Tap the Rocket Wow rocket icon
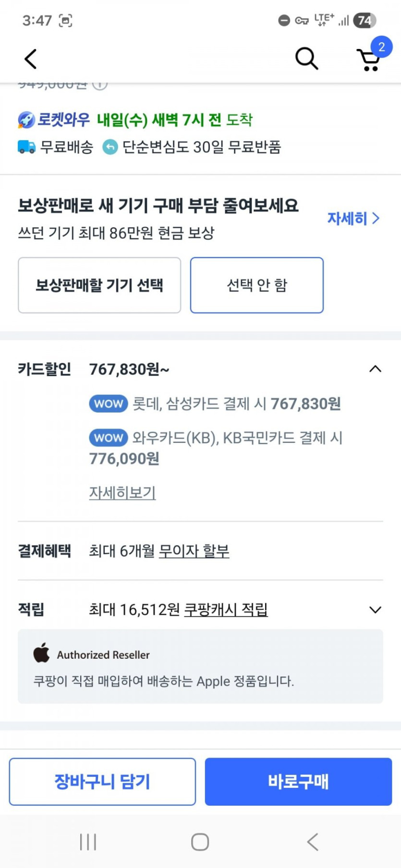401x868 pixels. coord(26,119)
